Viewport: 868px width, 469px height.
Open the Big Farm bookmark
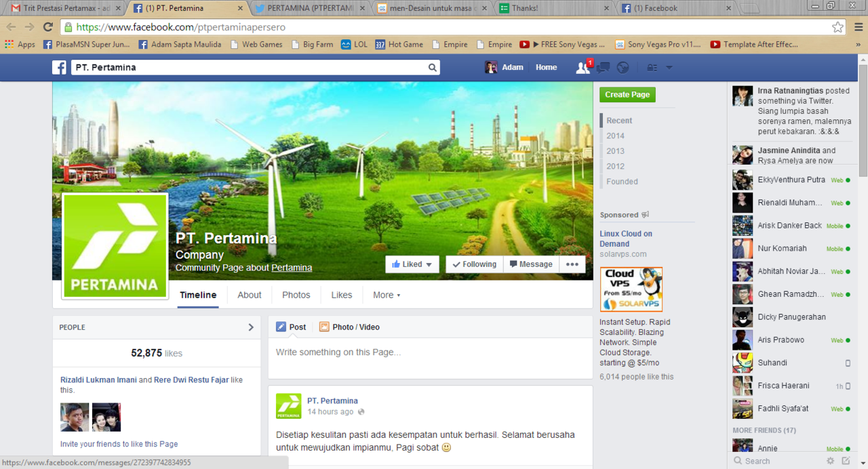pos(312,45)
